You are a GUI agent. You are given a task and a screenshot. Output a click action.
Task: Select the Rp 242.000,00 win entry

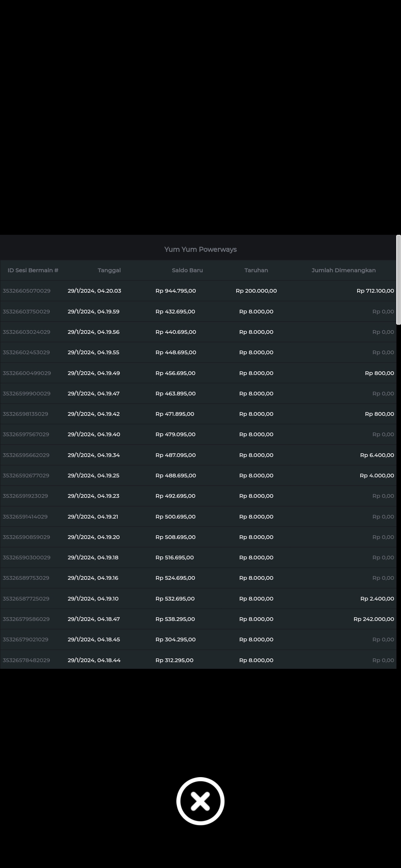(374, 619)
